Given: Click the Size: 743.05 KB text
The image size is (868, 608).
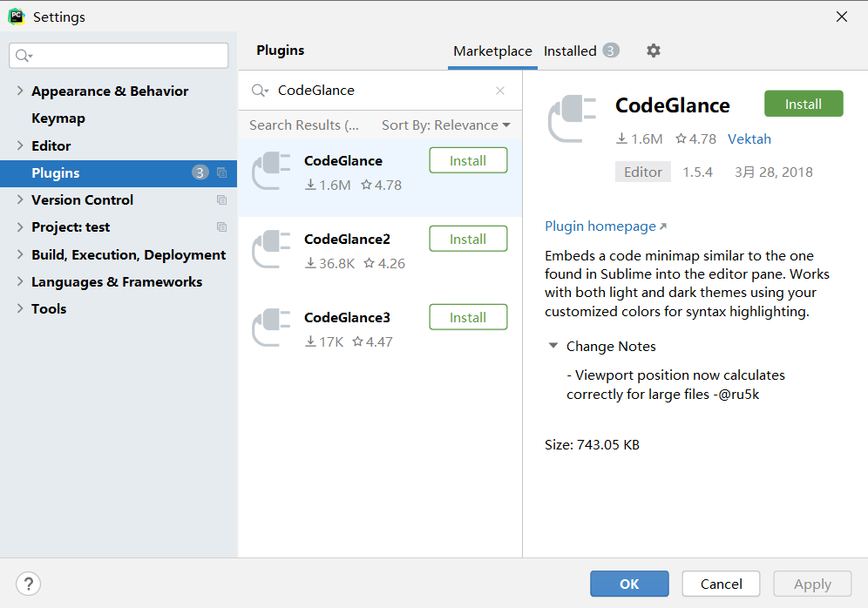Looking at the screenshot, I should [592, 445].
